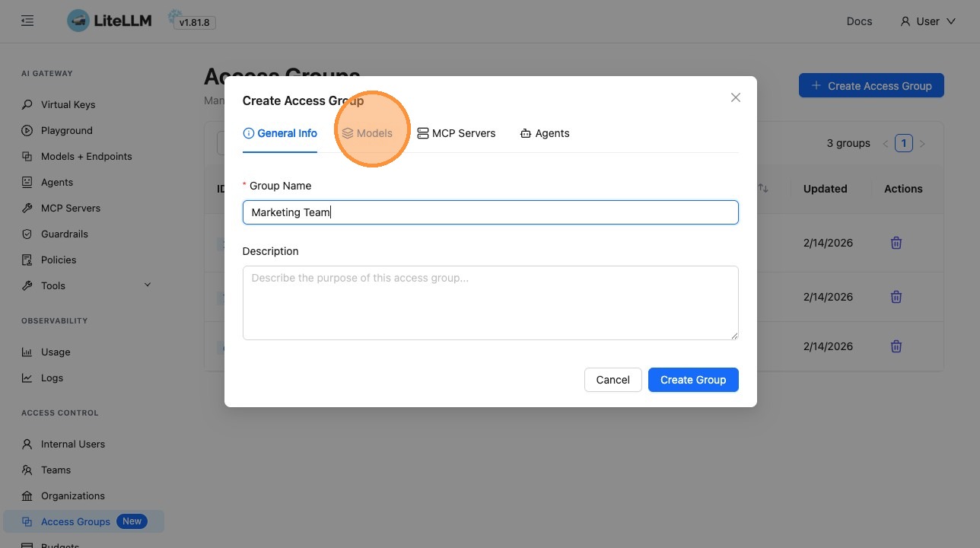The image size is (980, 548).
Task: Open the Docs link
Action: (x=859, y=21)
